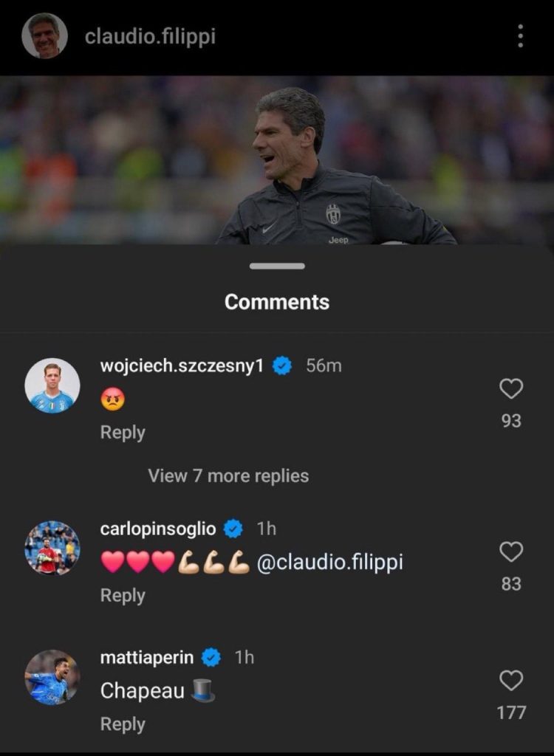Like mattiaperin's Chapeau comment
The height and width of the screenshot is (756, 554).
pos(511,680)
